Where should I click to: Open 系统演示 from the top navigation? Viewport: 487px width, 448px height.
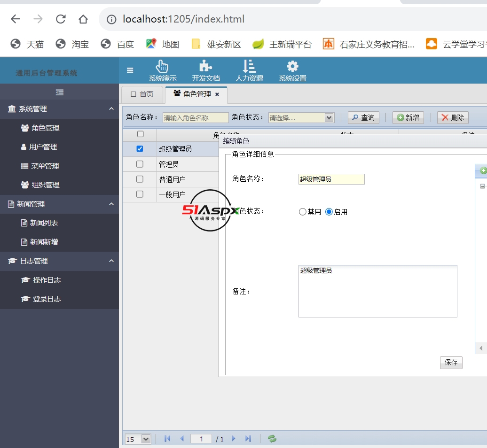163,70
